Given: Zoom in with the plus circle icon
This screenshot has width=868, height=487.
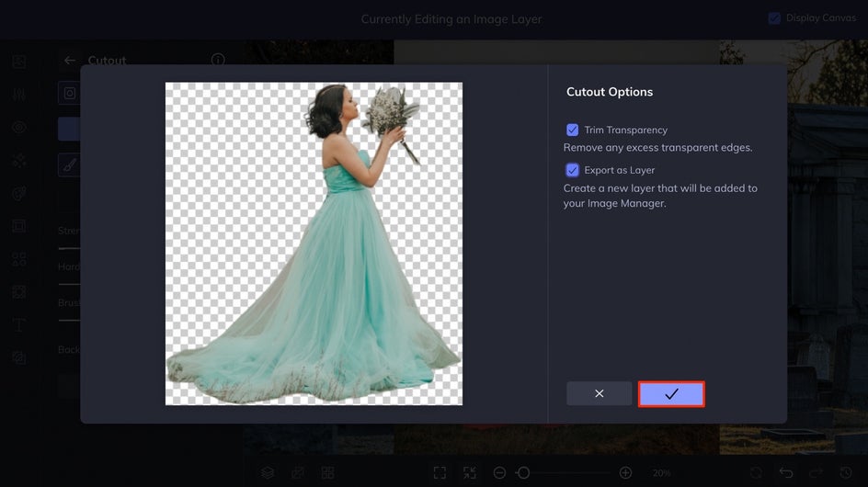Looking at the screenshot, I should click(625, 472).
